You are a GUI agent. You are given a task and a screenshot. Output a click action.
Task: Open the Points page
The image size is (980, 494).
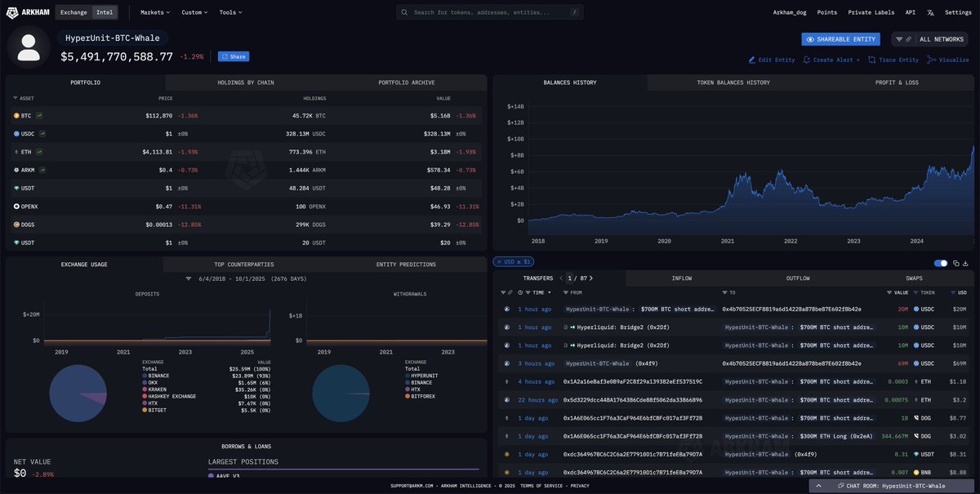tap(826, 12)
